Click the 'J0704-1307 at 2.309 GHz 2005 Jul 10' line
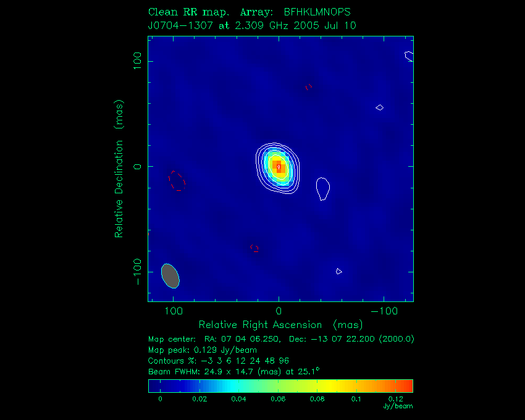This screenshot has height=420, width=525. click(x=252, y=25)
